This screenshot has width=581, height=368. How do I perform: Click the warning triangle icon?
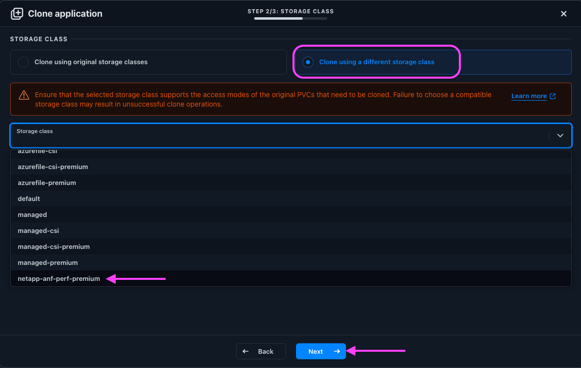point(24,95)
